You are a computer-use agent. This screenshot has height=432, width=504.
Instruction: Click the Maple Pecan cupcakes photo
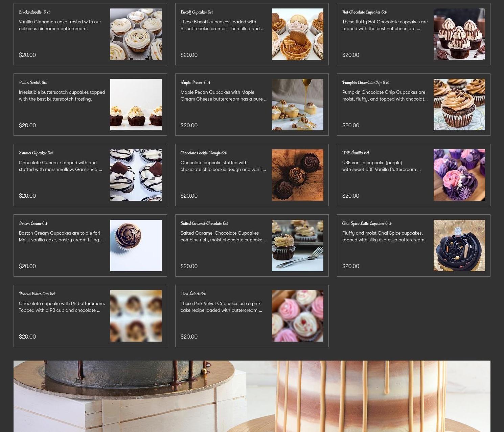click(x=298, y=105)
